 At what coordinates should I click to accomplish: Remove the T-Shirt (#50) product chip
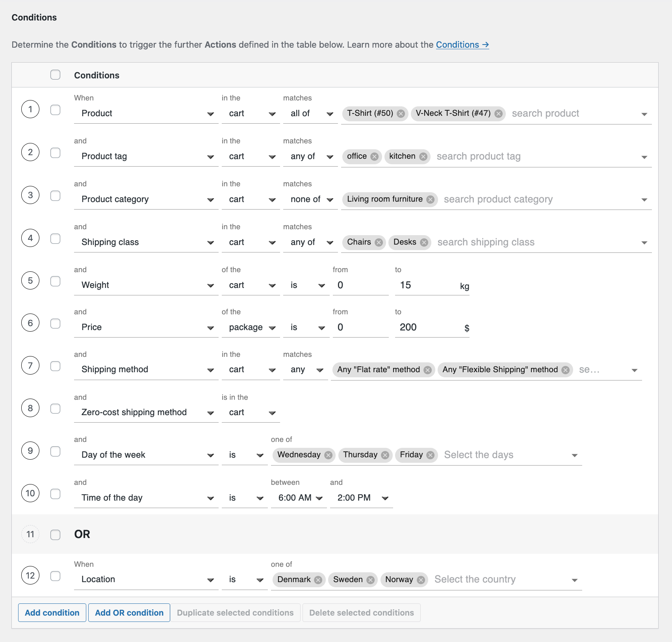(x=401, y=113)
